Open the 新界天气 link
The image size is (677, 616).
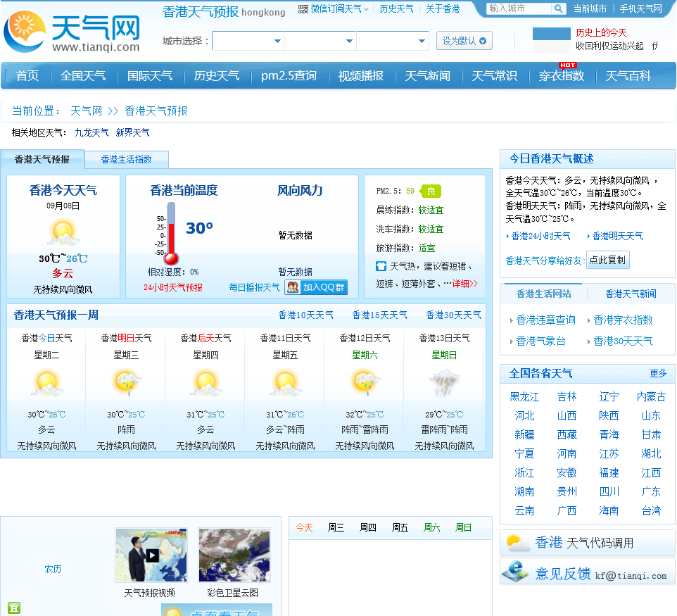click(x=132, y=132)
